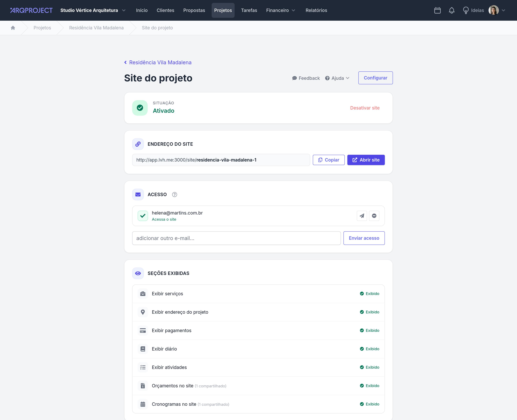Click Enviar acesso button
517x420 pixels.
(364, 238)
